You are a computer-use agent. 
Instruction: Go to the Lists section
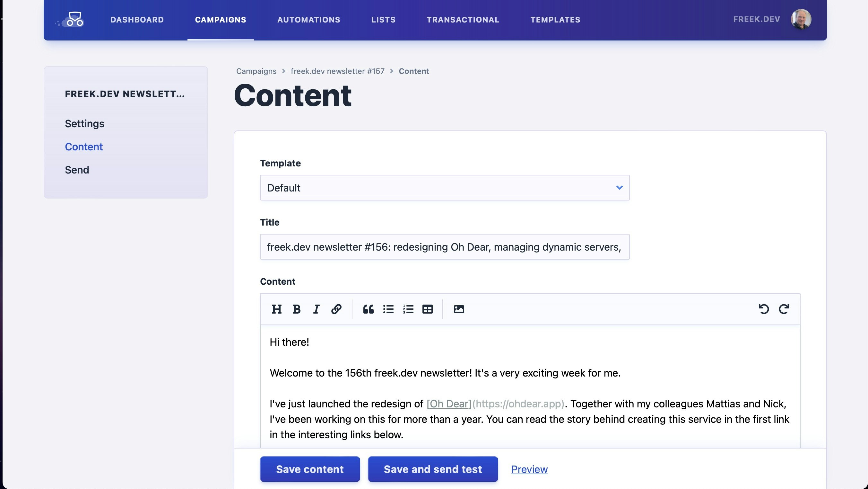(384, 20)
